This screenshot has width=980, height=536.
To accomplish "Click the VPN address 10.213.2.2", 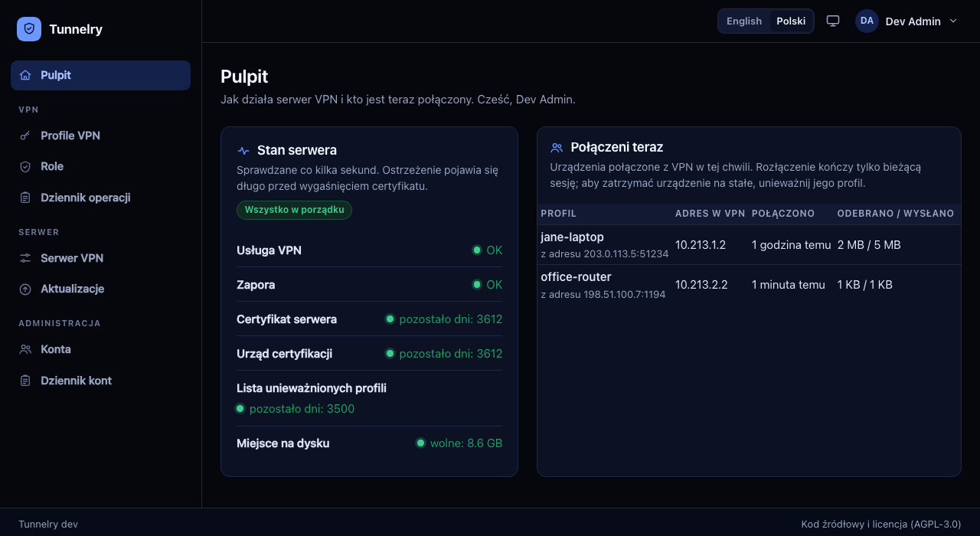I will pos(701,285).
